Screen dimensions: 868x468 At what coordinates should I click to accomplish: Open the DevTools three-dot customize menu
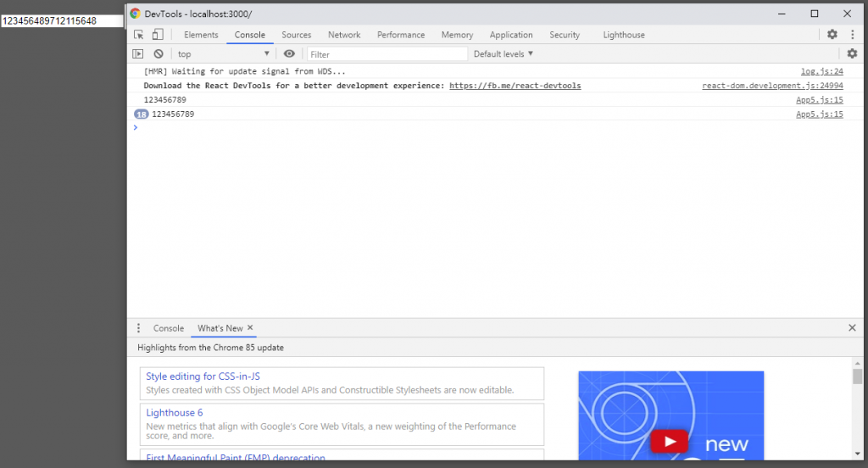(x=853, y=35)
